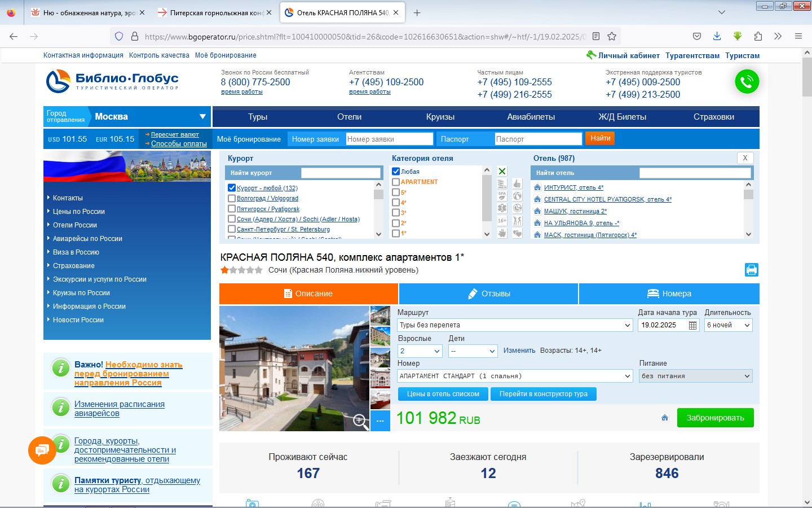Switch to the Отзывы tab
This screenshot has height=508, width=812.
coord(488,294)
